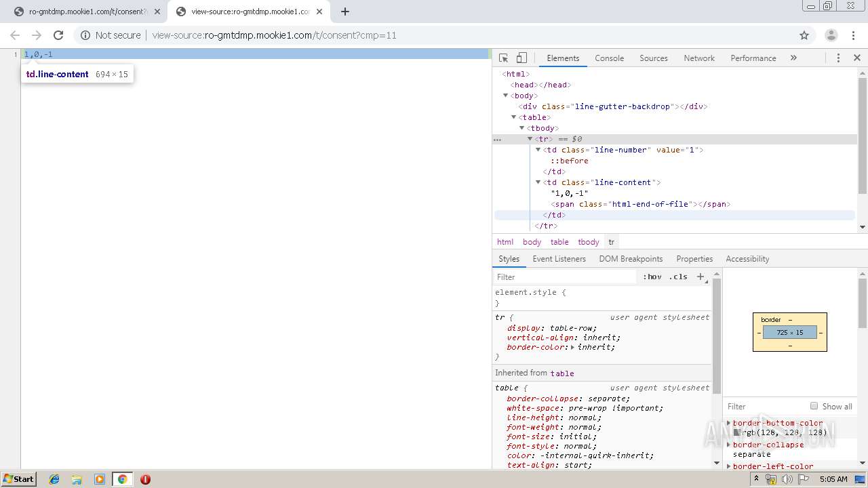868x488 pixels.
Task: Click the rgb(128,128,128) color swatch
Action: [737, 432]
